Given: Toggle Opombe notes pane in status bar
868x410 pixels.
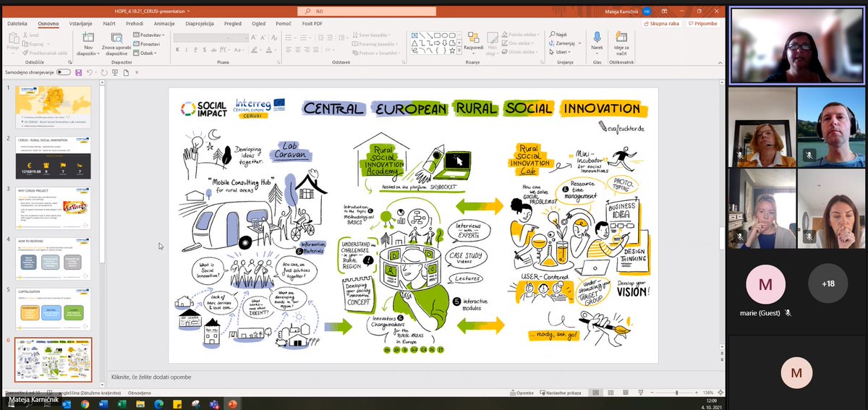Looking at the screenshot, I should pyautogui.click(x=521, y=393).
